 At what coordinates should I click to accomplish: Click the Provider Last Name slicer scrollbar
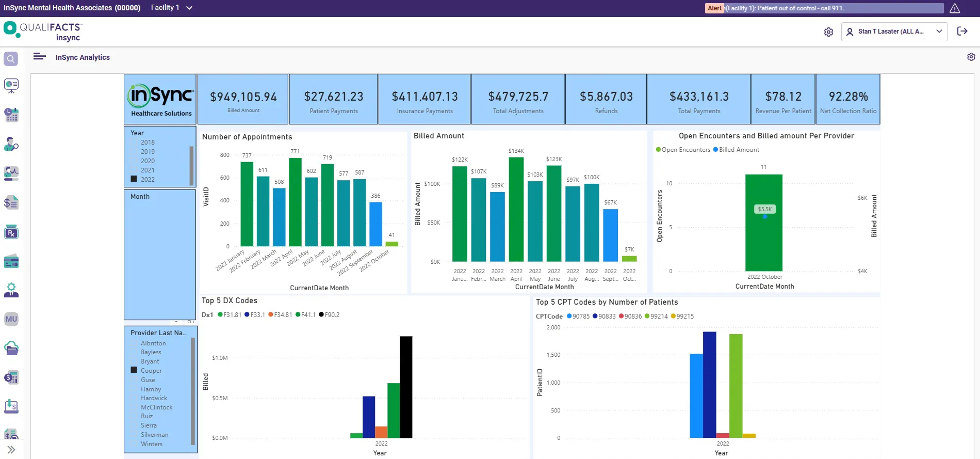193,391
